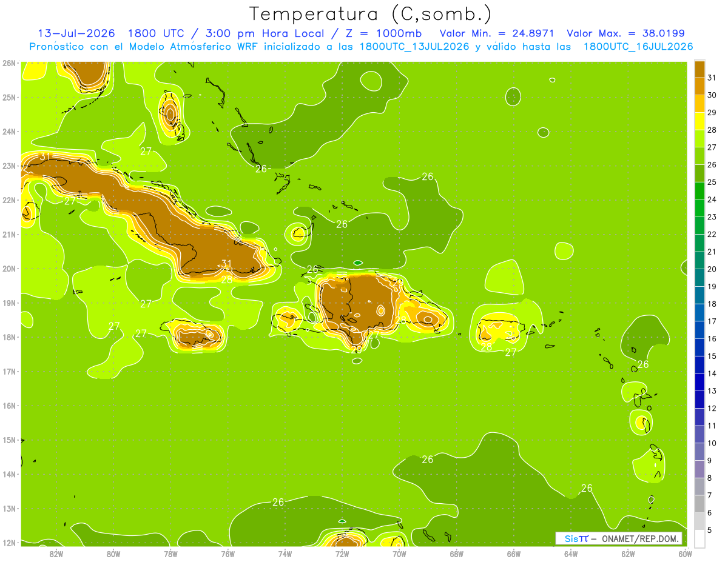Click the 13N latitude axis label
This screenshot has width=728, height=562.
tap(9, 508)
